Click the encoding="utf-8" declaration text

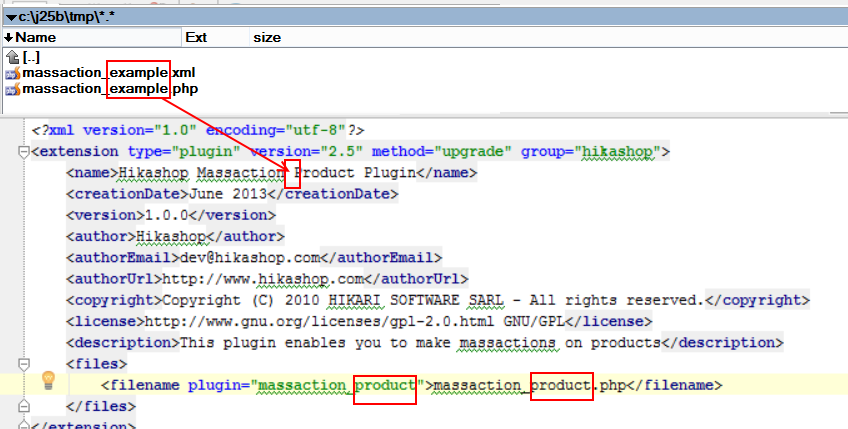[x=276, y=130]
